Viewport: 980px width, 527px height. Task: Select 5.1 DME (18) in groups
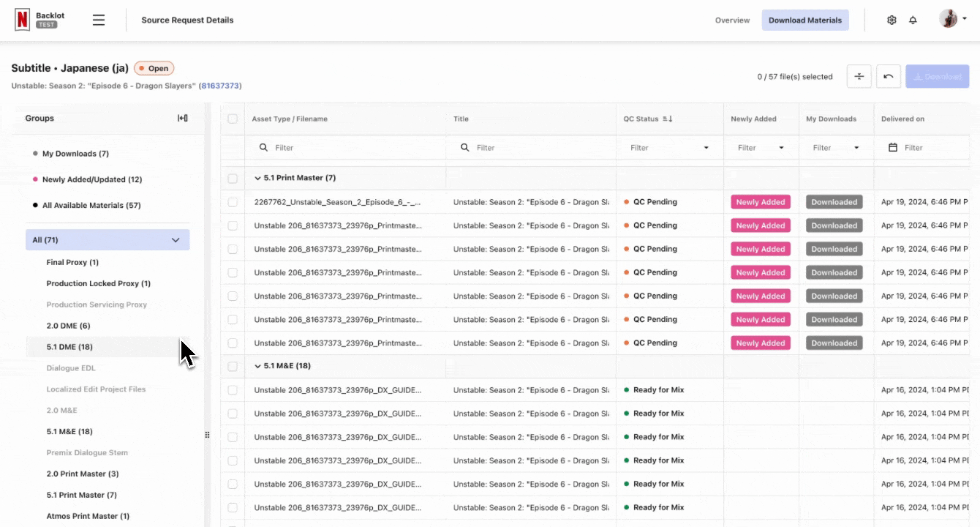click(69, 347)
